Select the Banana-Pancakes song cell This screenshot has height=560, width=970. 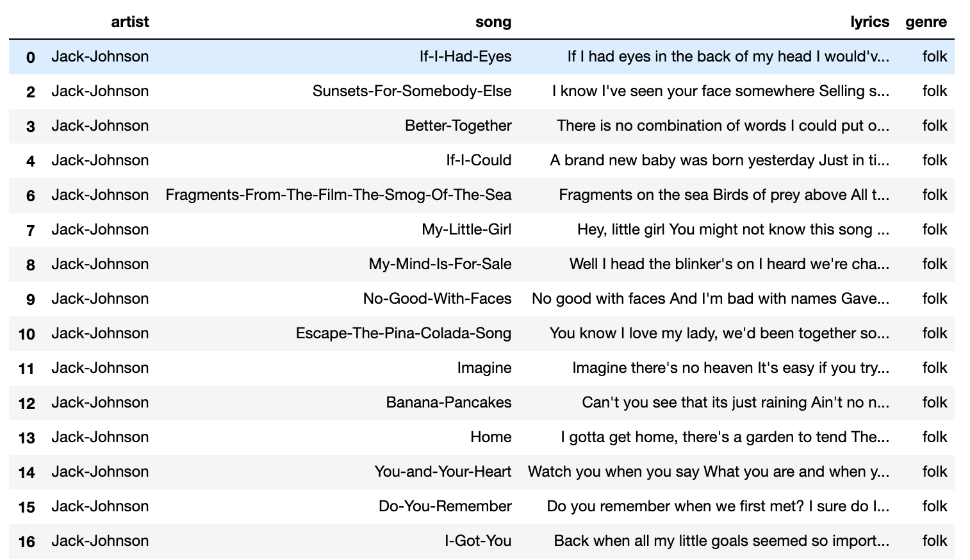448,402
